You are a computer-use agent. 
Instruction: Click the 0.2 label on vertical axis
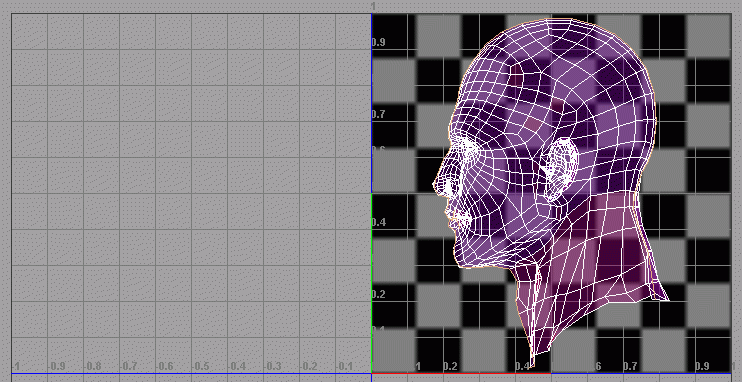click(x=379, y=294)
